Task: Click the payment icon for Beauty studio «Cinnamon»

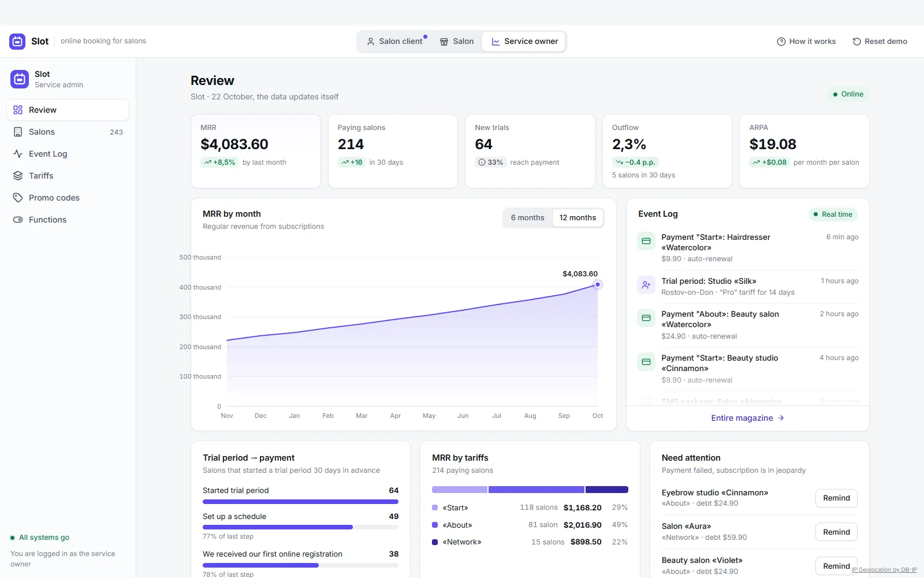Action: coord(646,362)
